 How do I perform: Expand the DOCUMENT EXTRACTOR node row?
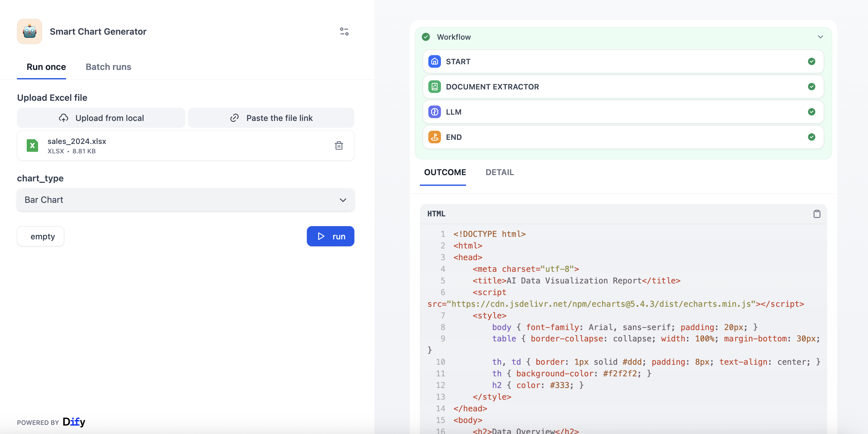623,87
